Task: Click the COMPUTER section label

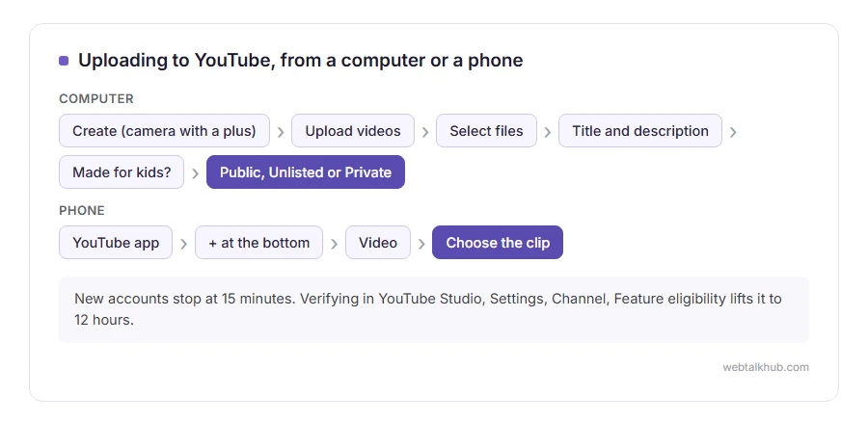Action: (96, 98)
